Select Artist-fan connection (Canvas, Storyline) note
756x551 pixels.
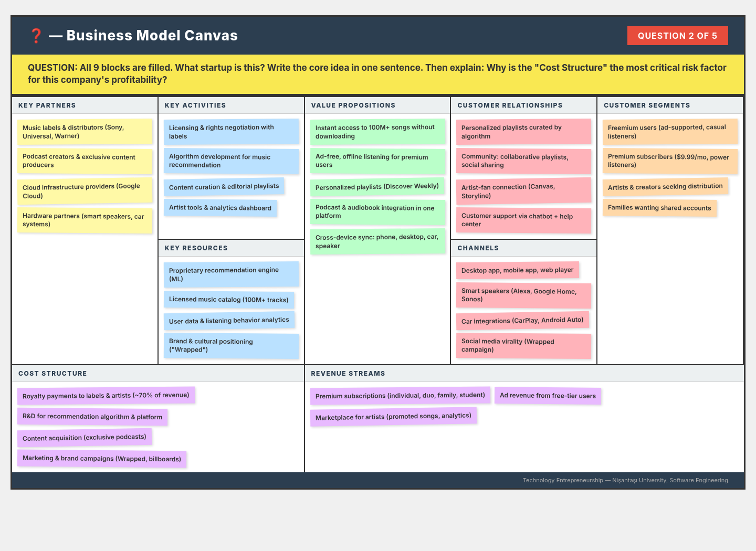pyautogui.click(x=523, y=191)
